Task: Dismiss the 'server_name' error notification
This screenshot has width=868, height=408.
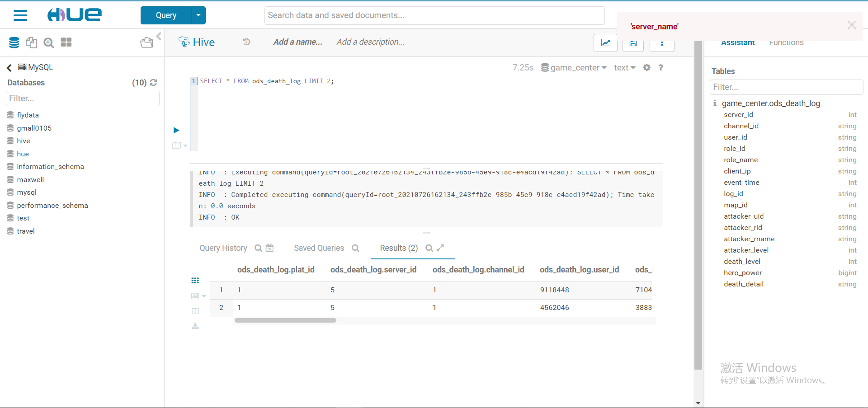Action: (852, 25)
